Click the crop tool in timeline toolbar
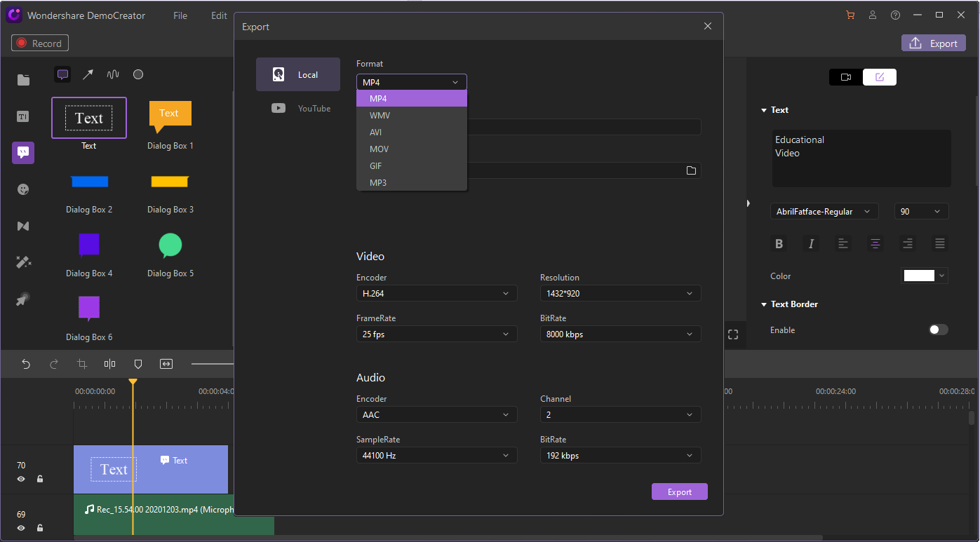Image resolution: width=980 pixels, height=542 pixels. tap(82, 364)
